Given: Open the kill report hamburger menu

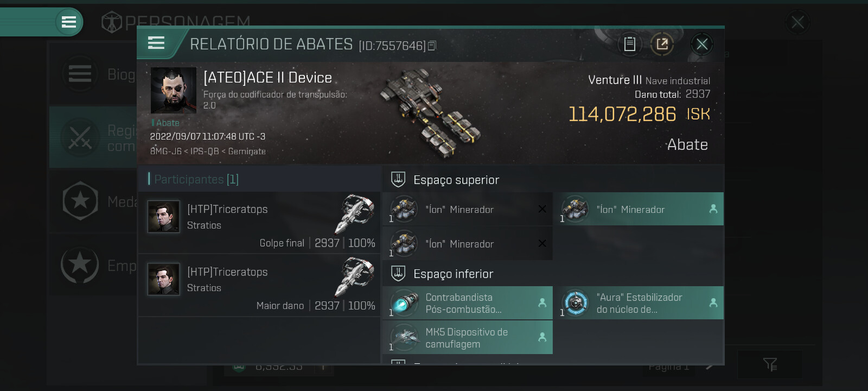Looking at the screenshot, I should [x=156, y=43].
